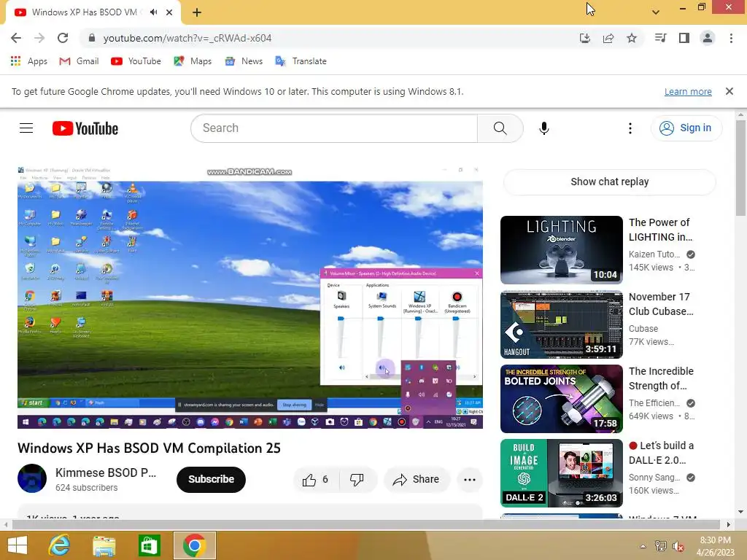Click the horizontal scrollbar

click(x=366, y=524)
